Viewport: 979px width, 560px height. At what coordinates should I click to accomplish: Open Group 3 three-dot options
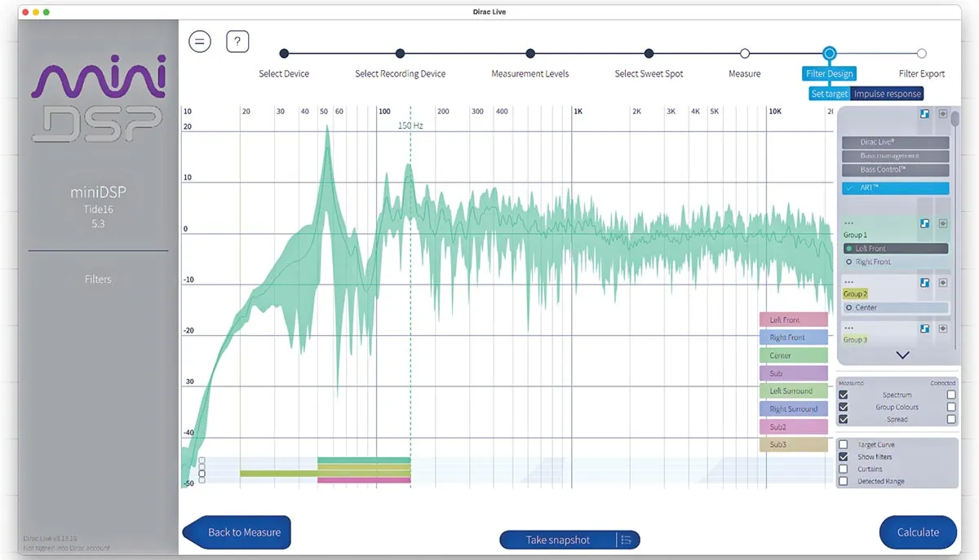coord(849,329)
